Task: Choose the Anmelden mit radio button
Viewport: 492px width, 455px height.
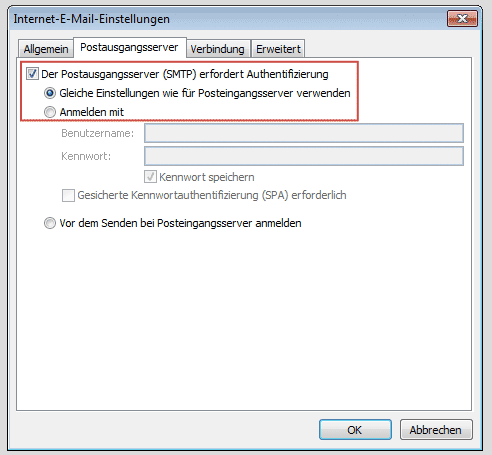Action: click(x=50, y=112)
